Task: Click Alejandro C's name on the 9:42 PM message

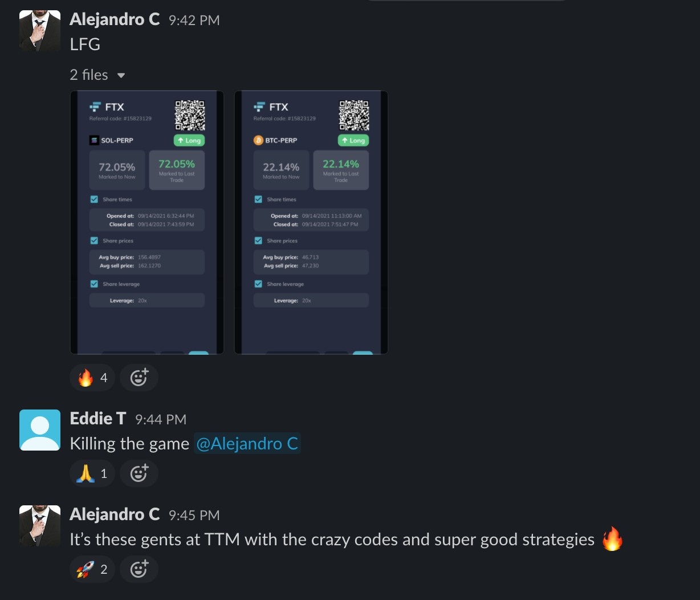Action: [x=115, y=19]
